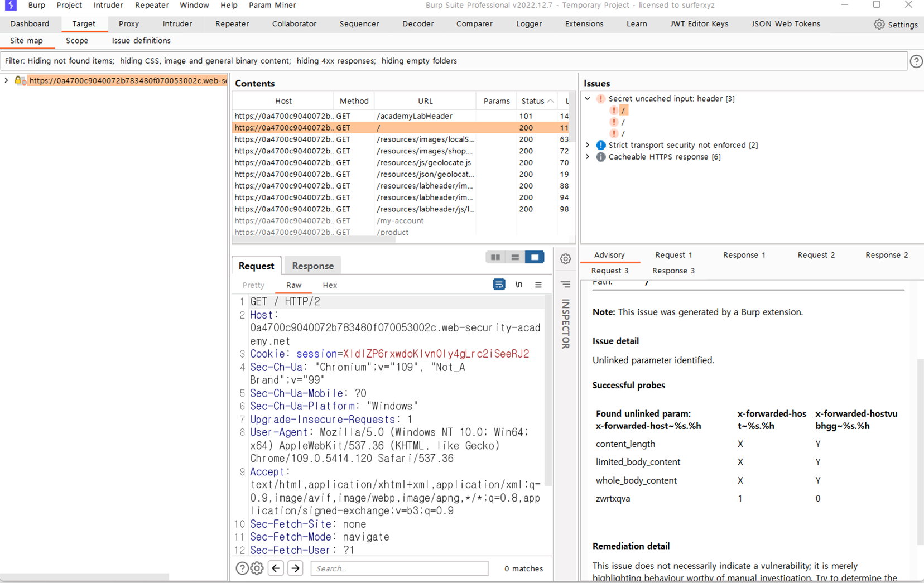Switch to the Proxy tab
924x583 pixels.
pos(129,24)
